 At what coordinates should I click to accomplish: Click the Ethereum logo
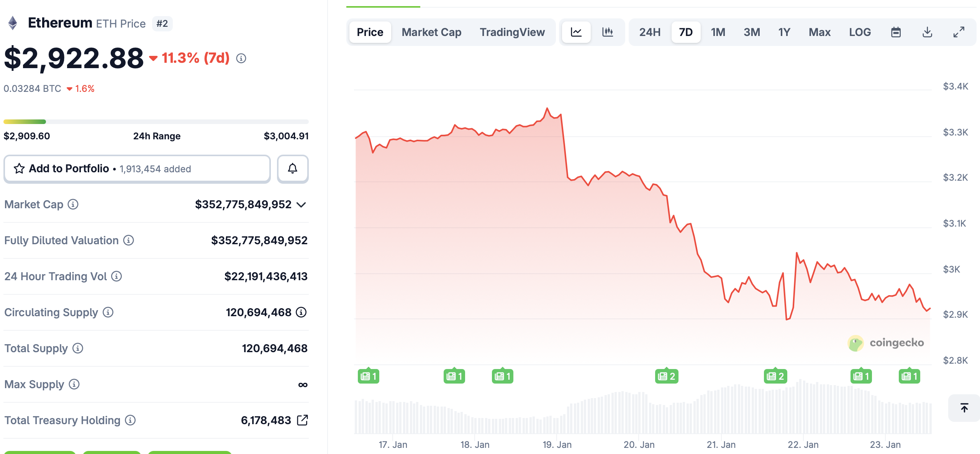tap(13, 23)
